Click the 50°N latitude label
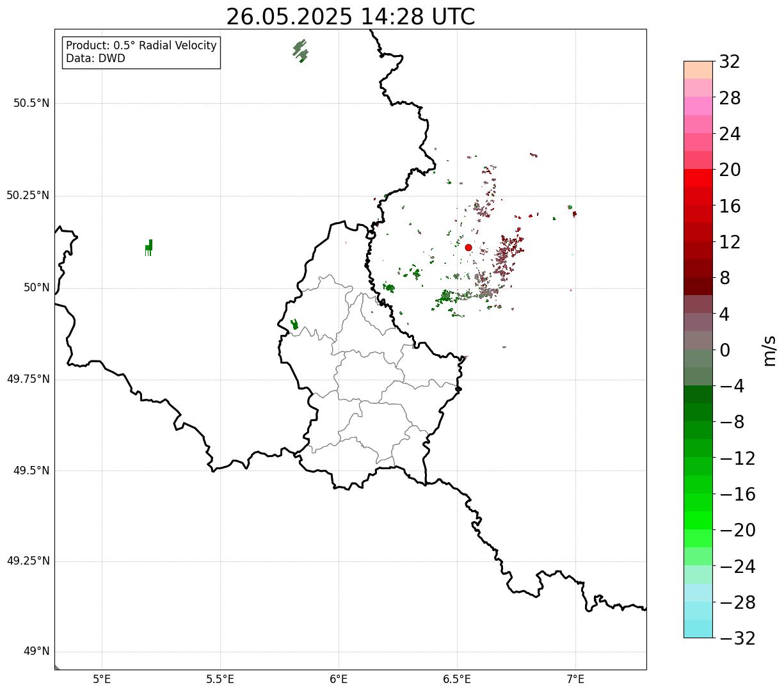Image resolution: width=784 pixels, height=692 pixels. pos(36,287)
